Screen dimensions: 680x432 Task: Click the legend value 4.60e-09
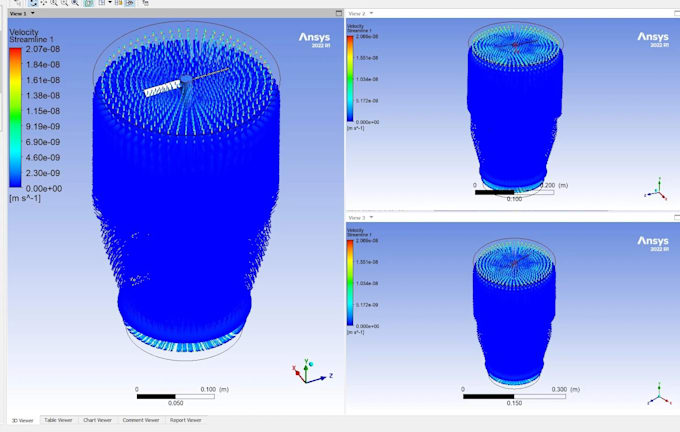(42, 157)
